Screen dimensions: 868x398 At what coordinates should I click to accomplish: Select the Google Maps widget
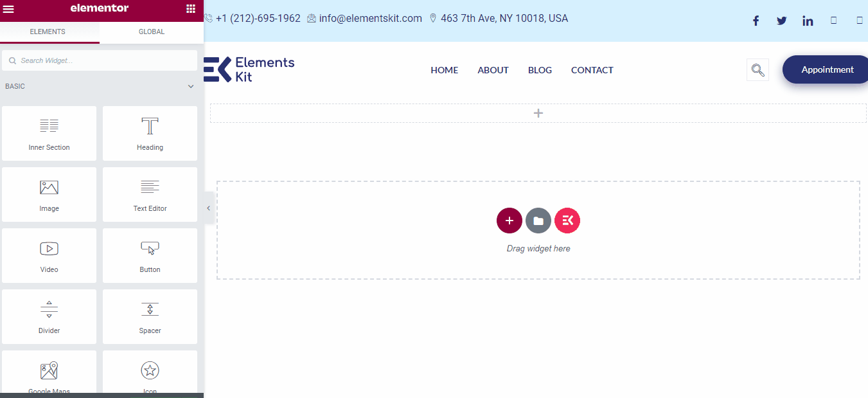pos(49,373)
